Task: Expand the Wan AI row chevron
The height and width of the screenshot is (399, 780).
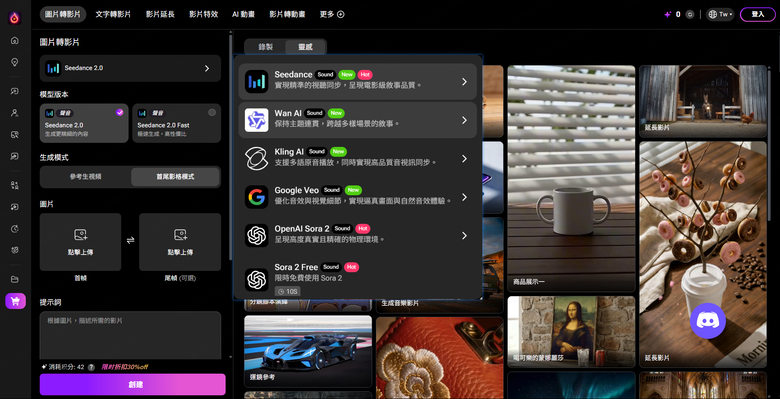Action: coord(464,120)
